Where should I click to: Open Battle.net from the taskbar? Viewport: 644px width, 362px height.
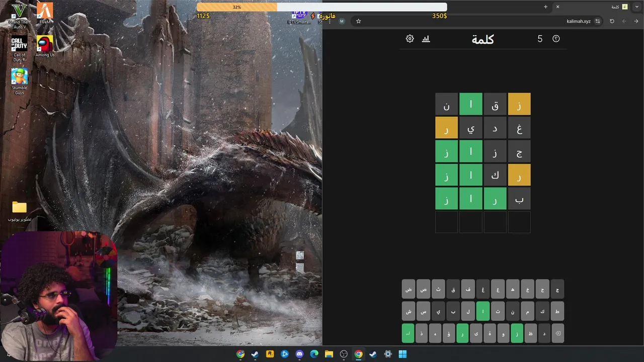coord(284,354)
